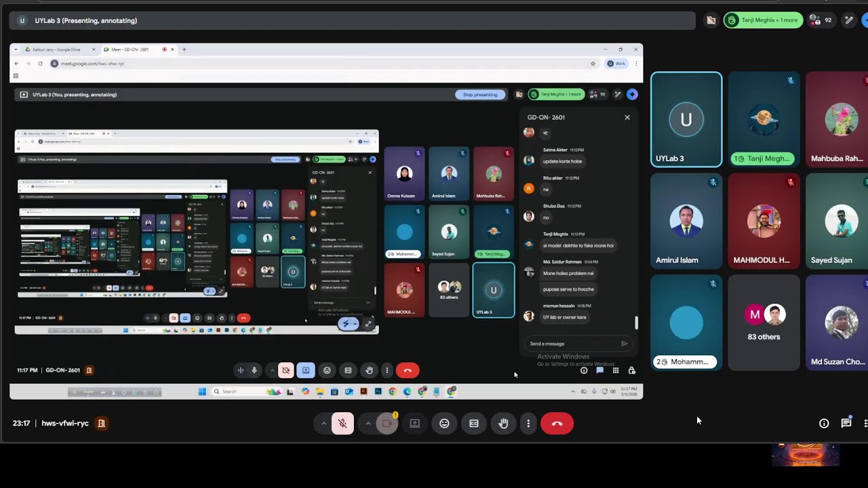This screenshot has height=488, width=868.
Task: Close the GD-ON- 2601 chat panel
Action: (627, 117)
